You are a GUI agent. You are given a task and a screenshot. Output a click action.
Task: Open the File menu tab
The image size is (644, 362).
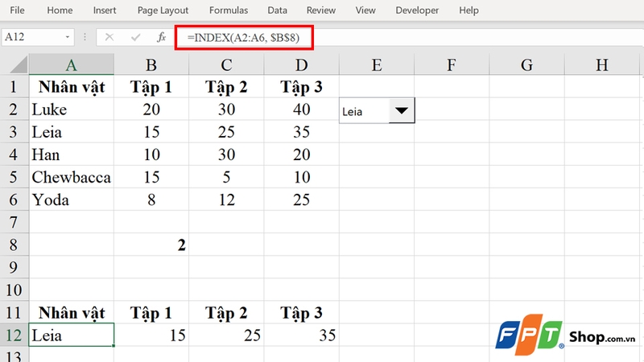click(17, 10)
